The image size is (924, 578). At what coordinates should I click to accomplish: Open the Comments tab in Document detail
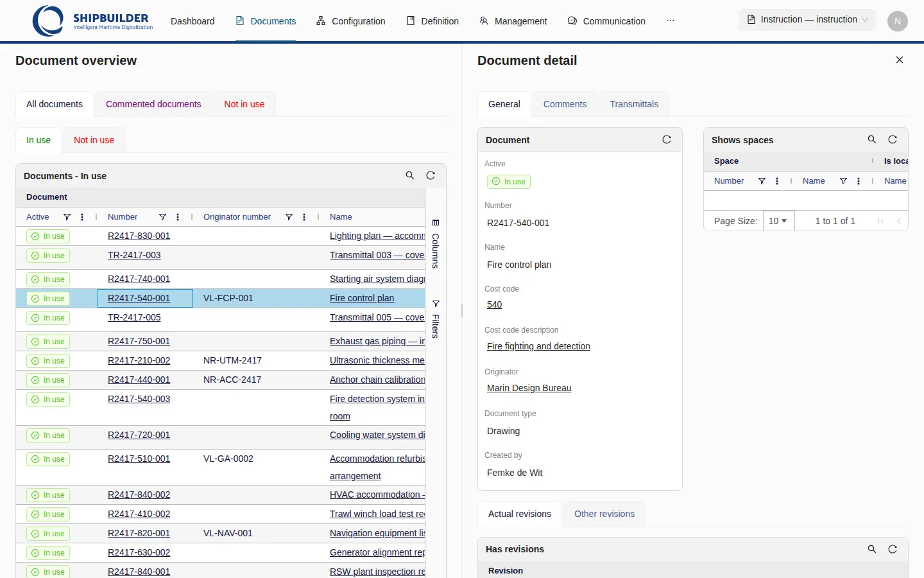point(565,104)
